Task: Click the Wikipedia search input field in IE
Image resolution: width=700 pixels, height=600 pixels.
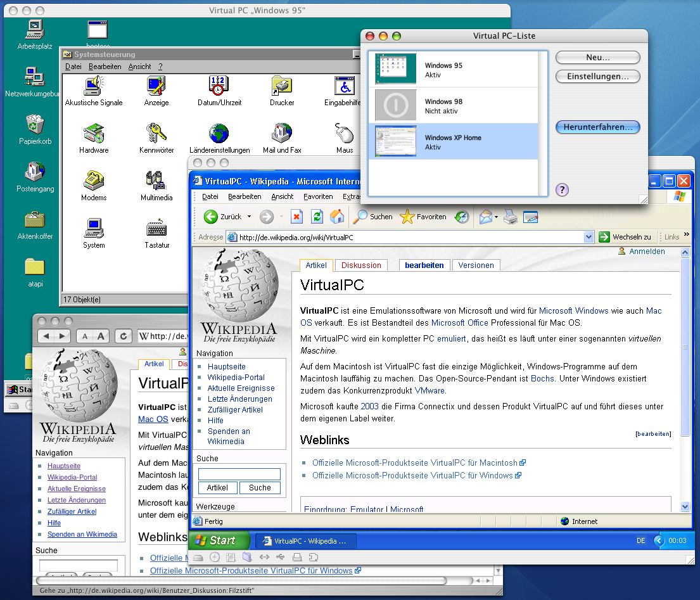Action: pyautogui.click(x=239, y=474)
